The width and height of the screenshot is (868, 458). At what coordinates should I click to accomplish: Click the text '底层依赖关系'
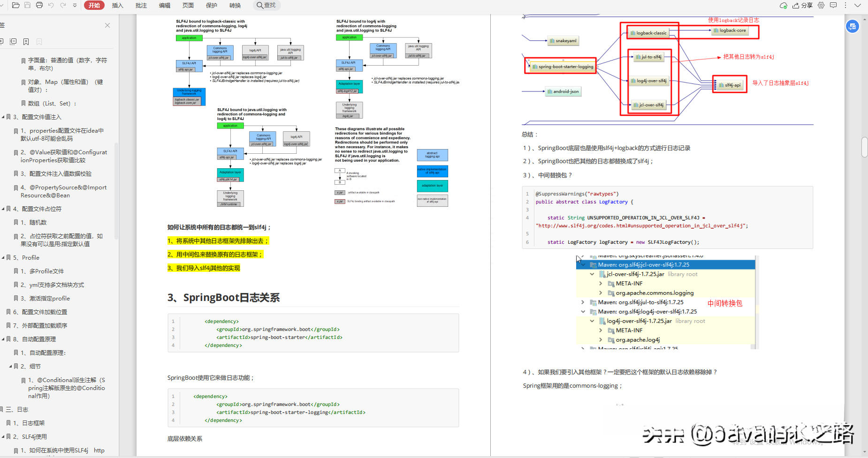coord(185,439)
